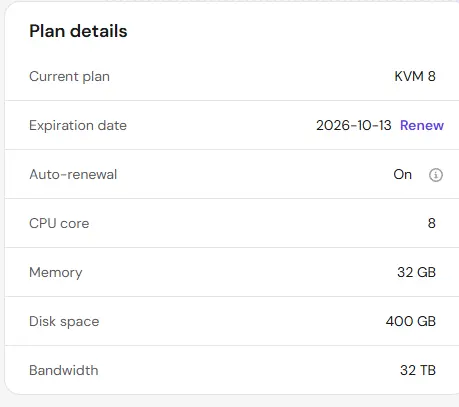Select the CPU core count value 8
This screenshot has width=459, height=407.
432,223
